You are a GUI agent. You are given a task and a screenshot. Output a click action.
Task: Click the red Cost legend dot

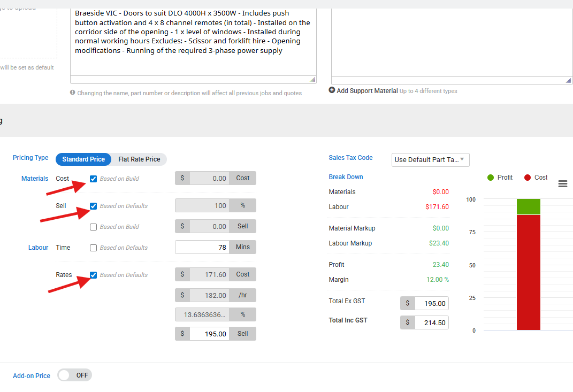click(528, 178)
